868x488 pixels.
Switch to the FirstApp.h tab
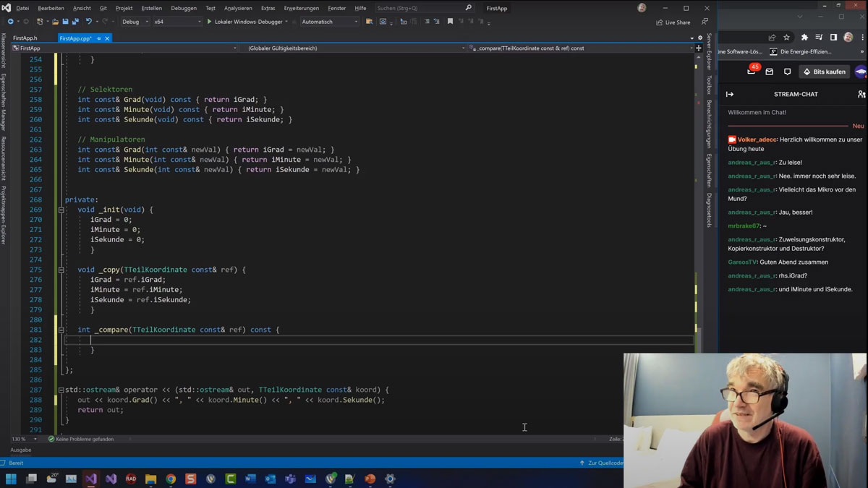25,38
